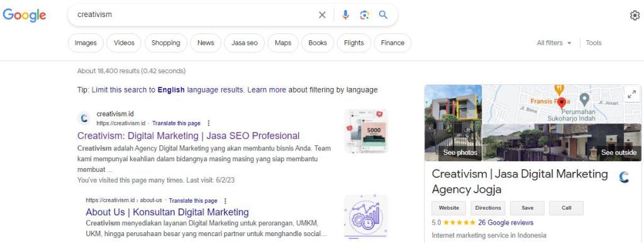Viewport: 644px width, 243px height.
Task: Select the Jasa seo chip
Action: (x=245, y=43)
